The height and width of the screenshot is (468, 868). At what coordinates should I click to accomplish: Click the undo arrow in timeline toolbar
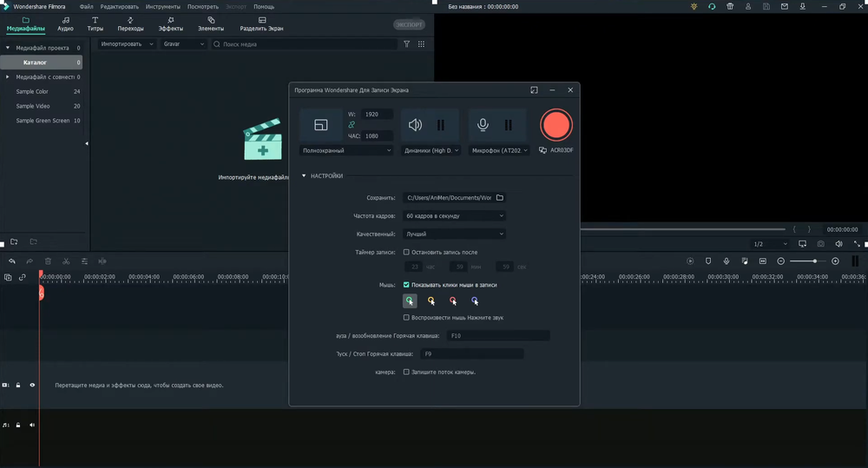click(12, 261)
